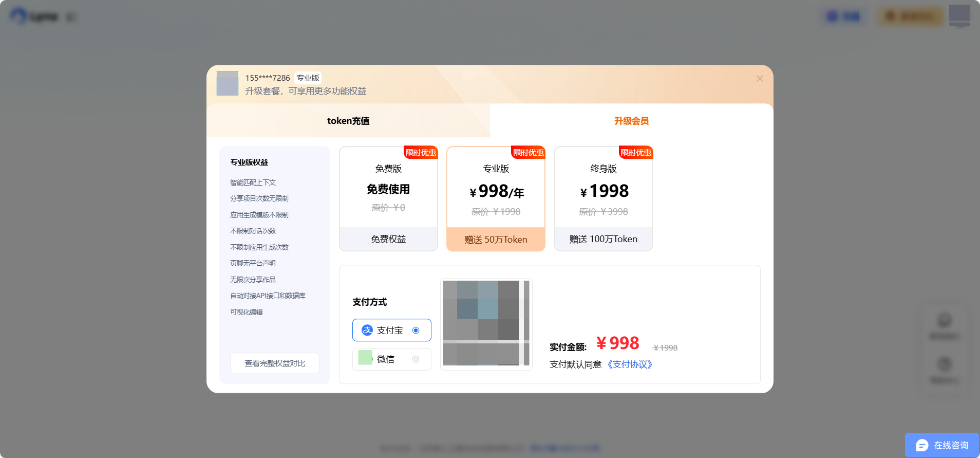Click the chat bubble icon in 在线咨询
This screenshot has height=458, width=980.
coord(922,445)
